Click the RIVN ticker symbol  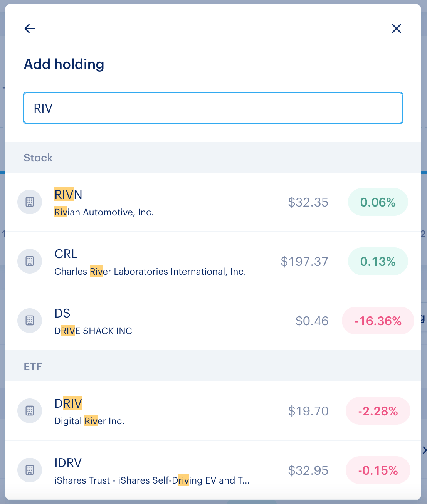pyautogui.click(x=68, y=195)
